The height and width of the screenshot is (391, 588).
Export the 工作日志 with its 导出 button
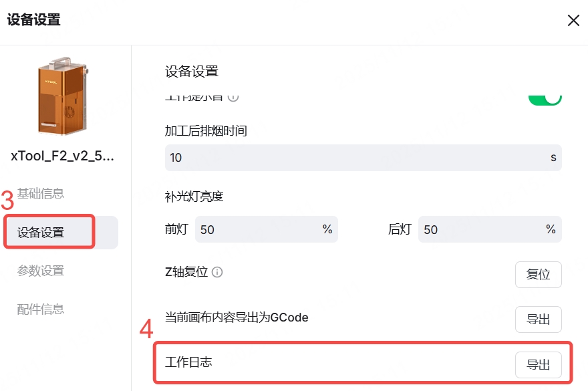[538, 365]
